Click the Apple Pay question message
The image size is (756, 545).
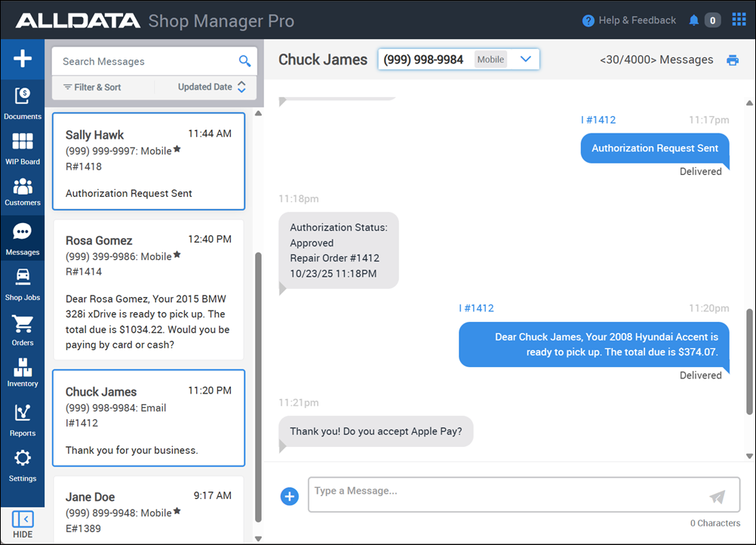(x=376, y=431)
